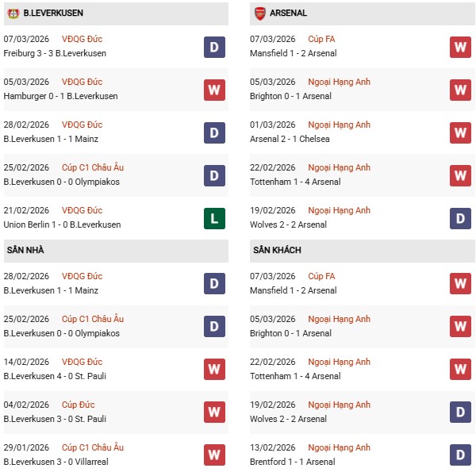The width and height of the screenshot is (476, 472).
Task: Select the B.LEVERKUSEN team header
Action: pyautogui.click(x=53, y=13)
